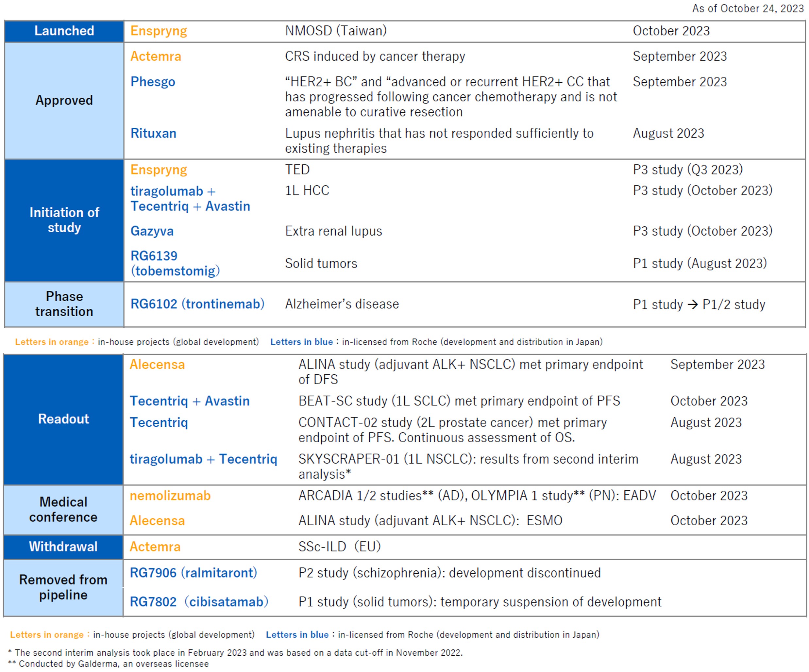
Task: Select the 'Approved' category cell
Action: click(64, 101)
